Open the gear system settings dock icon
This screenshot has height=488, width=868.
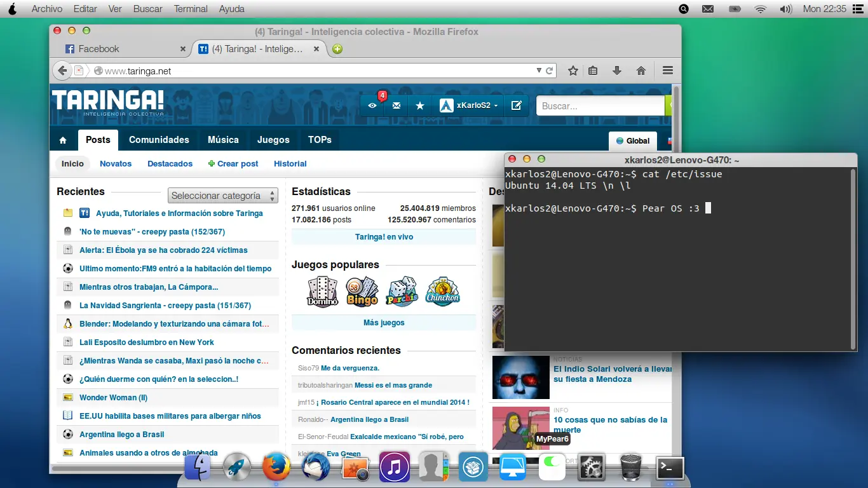[592, 468]
